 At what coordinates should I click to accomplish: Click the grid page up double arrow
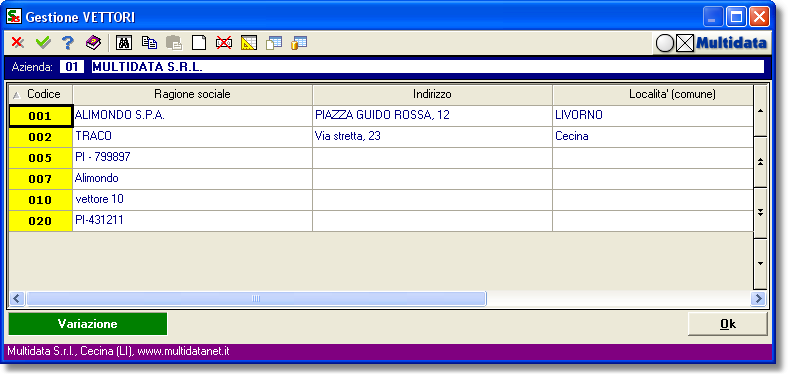760,161
